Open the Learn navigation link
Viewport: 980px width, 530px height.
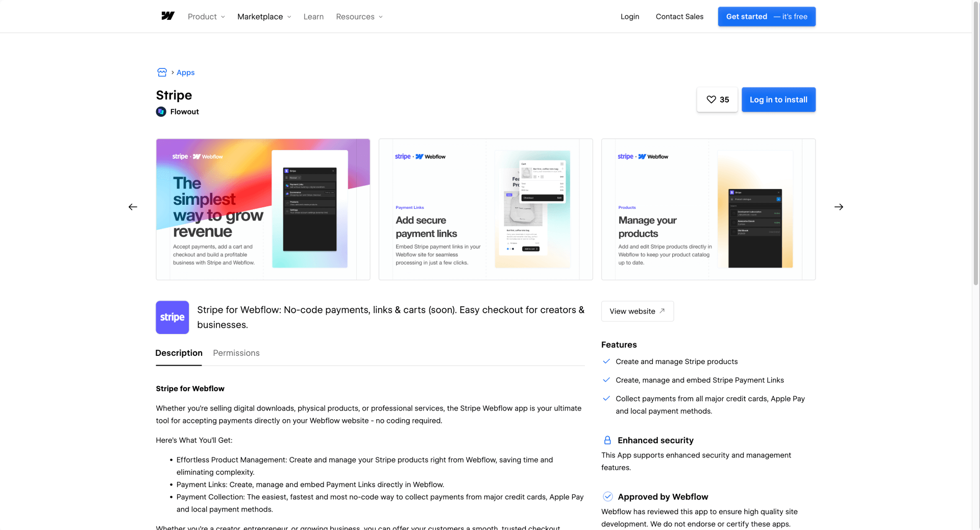click(x=313, y=16)
